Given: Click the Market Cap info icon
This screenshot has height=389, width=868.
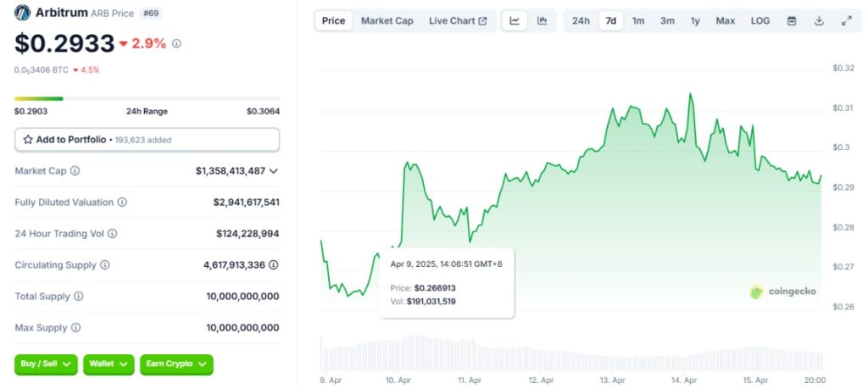Looking at the screenshot, I should (75, 171).
